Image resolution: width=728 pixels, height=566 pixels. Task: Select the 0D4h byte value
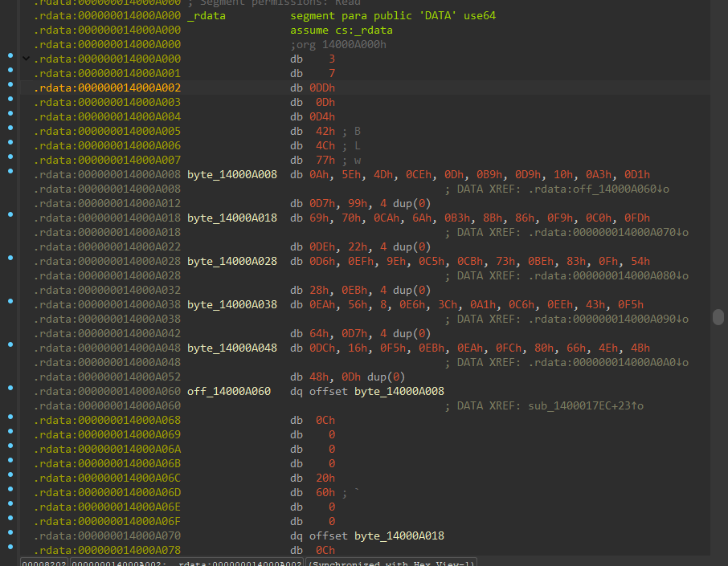point(321,116)
